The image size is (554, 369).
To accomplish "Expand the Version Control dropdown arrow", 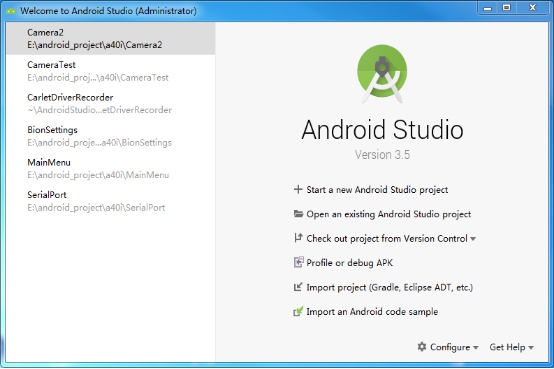I will click(473, 239).
